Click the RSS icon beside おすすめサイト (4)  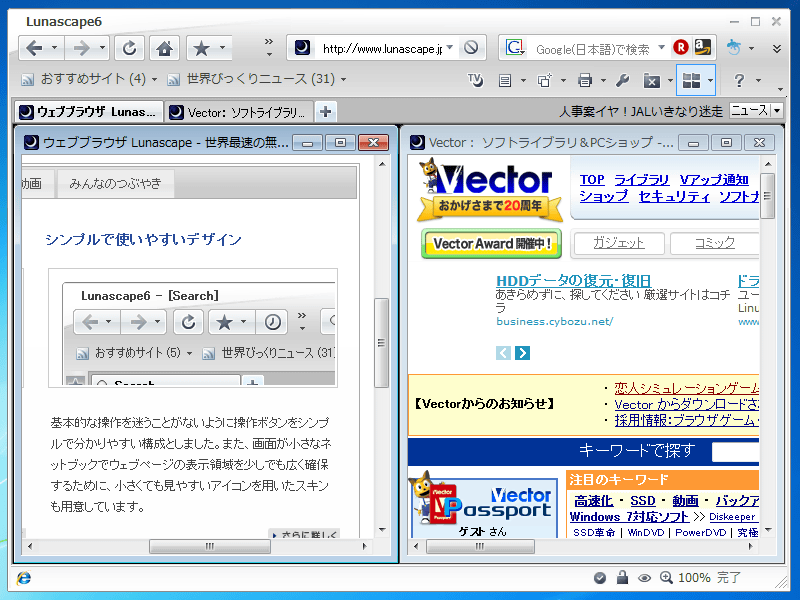point(28,80)
